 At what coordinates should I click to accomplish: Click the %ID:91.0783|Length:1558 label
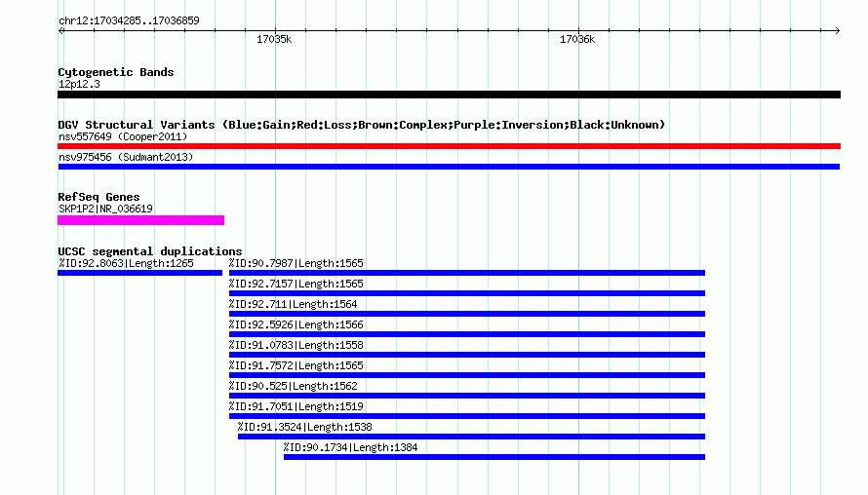296,345
